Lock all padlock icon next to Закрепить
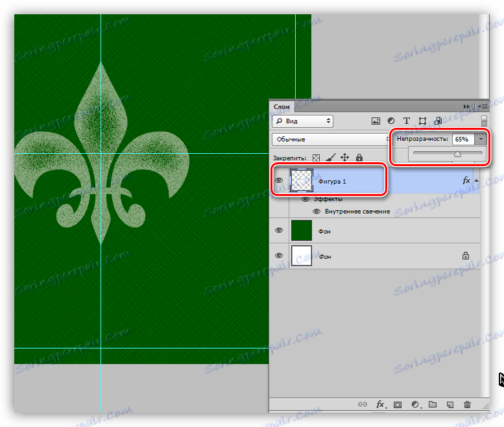 click(x=359, y=157)
